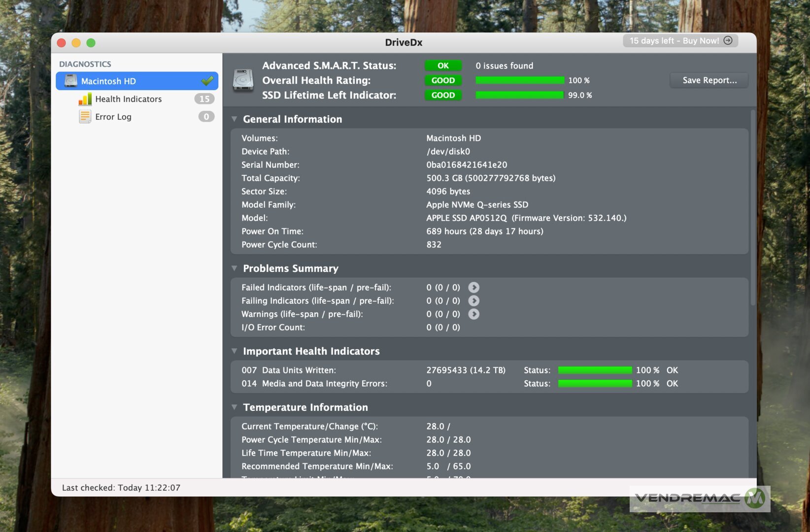
Task: Click the Health Indicators count badge 15
Action: tap(204, 99)
